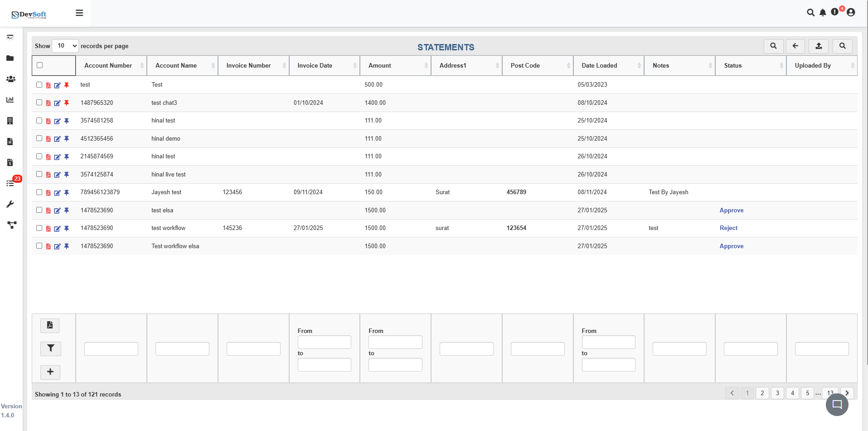Image resolution: width=868 pixels, height=431 pixels.
Task: Select the filter funnel icon
Action: [x=50, y=348]
